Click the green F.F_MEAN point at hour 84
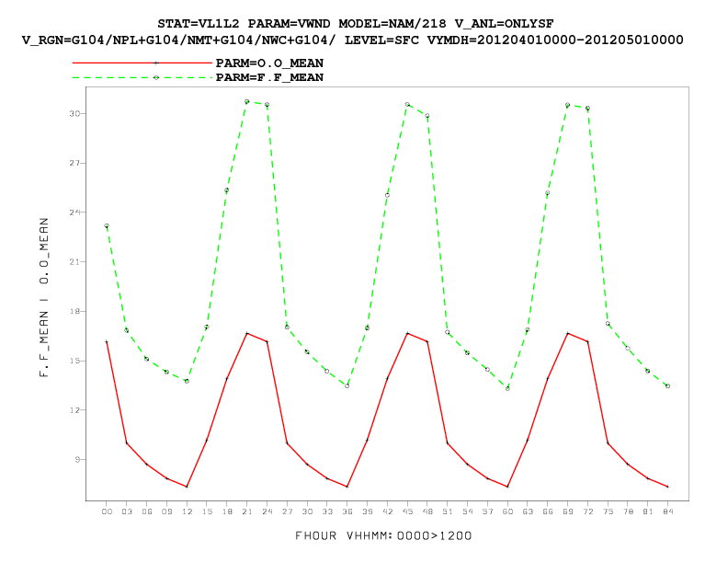 click(x=667, y=386)
